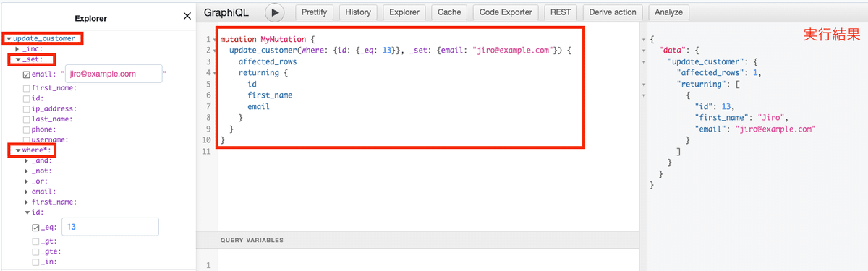Collapse the update_customer tree node

pos(9,38)
